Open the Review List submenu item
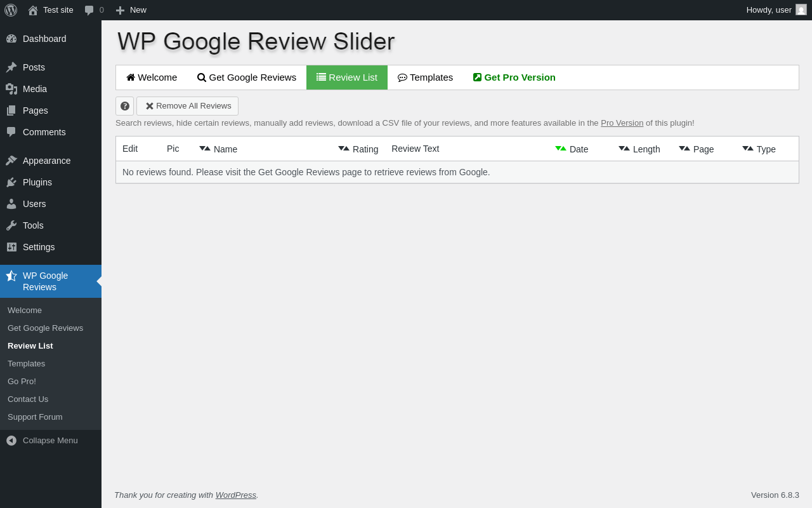The height and width of the screenshot is (508, 812). pos(30,345)
